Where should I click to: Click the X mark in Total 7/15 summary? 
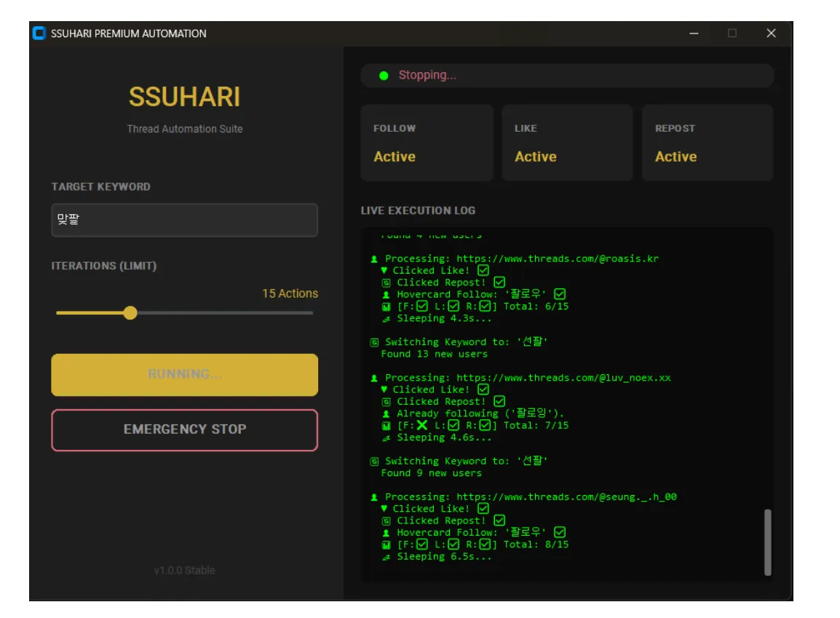[422, 425]
